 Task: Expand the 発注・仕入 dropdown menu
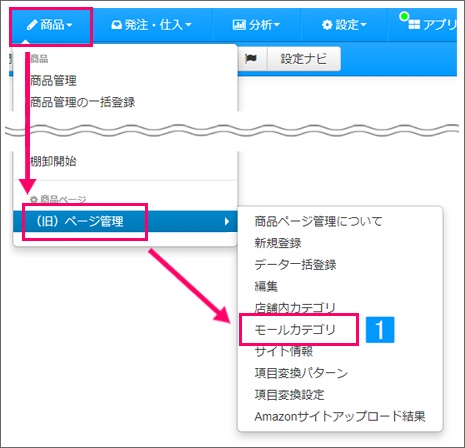(152, 25)
